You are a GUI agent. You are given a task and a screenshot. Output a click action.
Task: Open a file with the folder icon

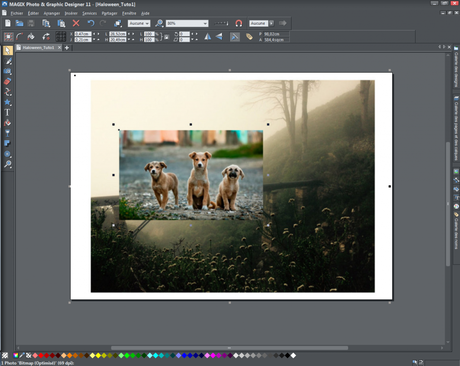point(19,23)
